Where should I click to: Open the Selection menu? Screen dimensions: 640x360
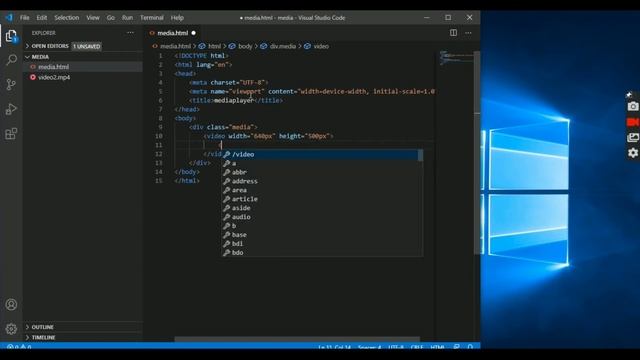click(67, 18)
